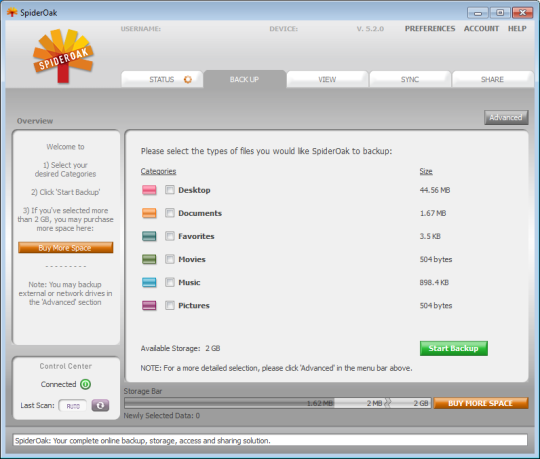Click Available Storage: 2 GB text
The width and height of the screenshot is (540, 459).
coord(180,348)
